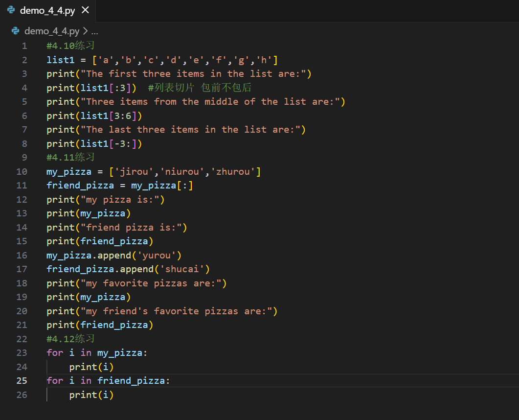Viewport: 519px width, 420px height.
Task: Click line number 1 in the gutter
Action: pos(24,46)
